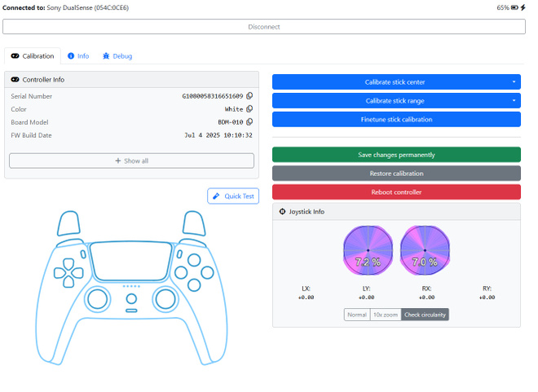Open the Info tab
Screen dimensions: 538x392
point(78,56)
